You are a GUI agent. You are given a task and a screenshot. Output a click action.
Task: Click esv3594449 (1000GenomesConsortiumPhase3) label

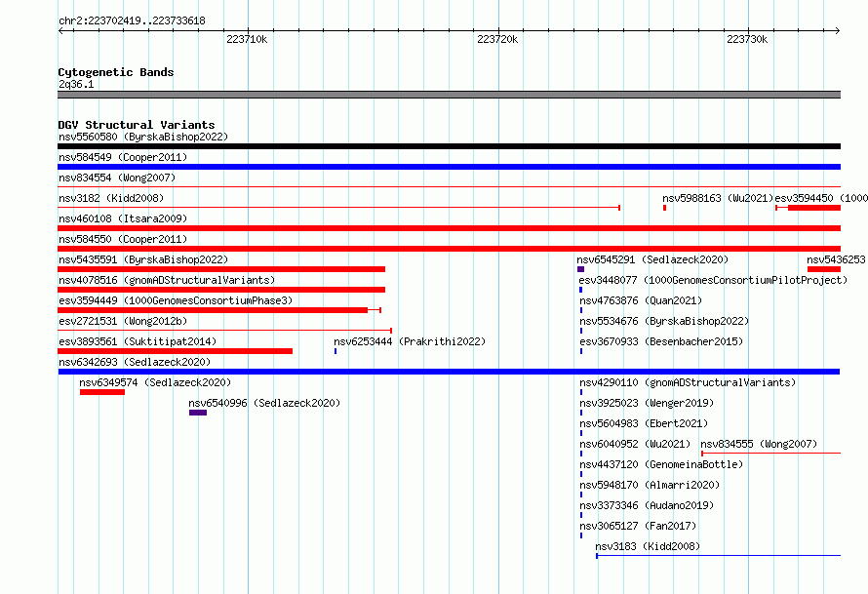[176, 300]
